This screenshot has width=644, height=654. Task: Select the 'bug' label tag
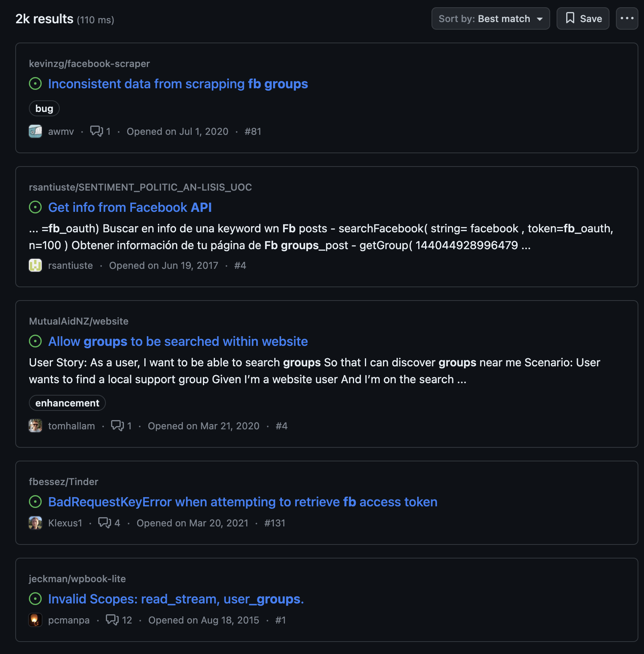[44, 109]
